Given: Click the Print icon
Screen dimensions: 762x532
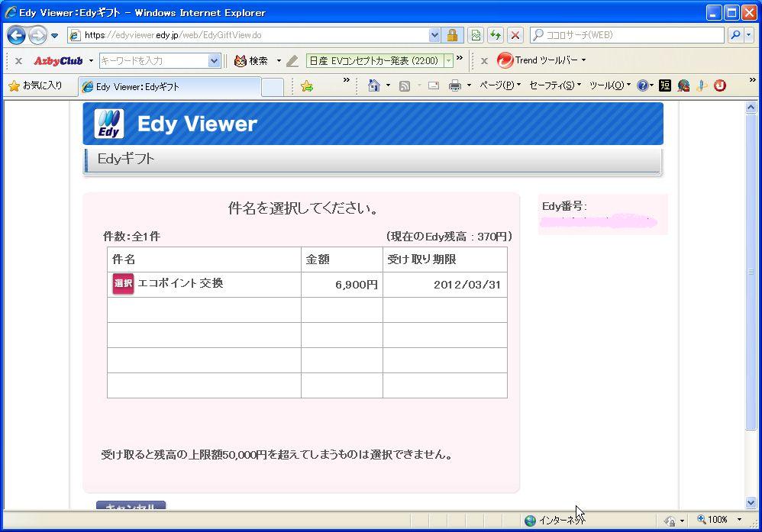Looking at the screenshot, I should pos(454,86).
